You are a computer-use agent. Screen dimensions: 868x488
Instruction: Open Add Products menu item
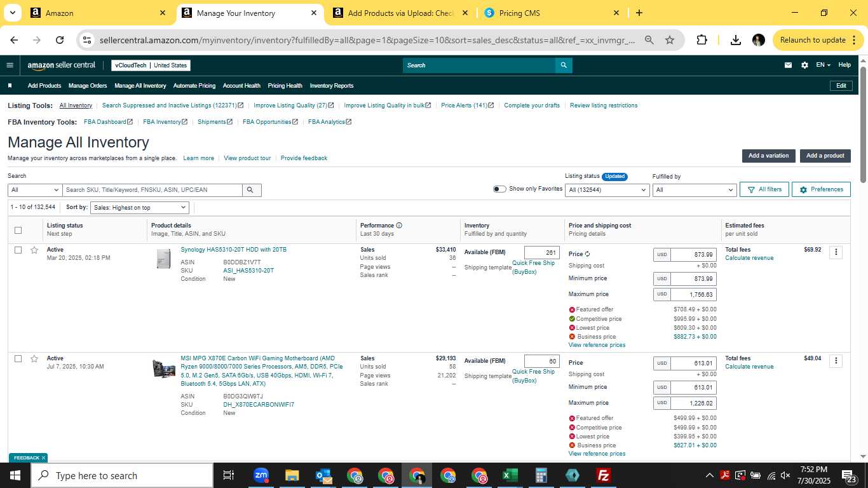(44, 86)
